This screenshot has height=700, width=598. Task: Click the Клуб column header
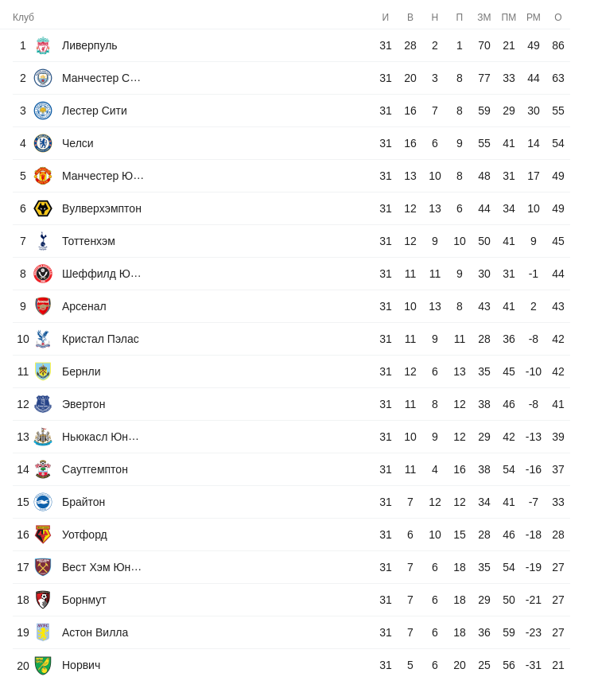[x=24, y=17]
